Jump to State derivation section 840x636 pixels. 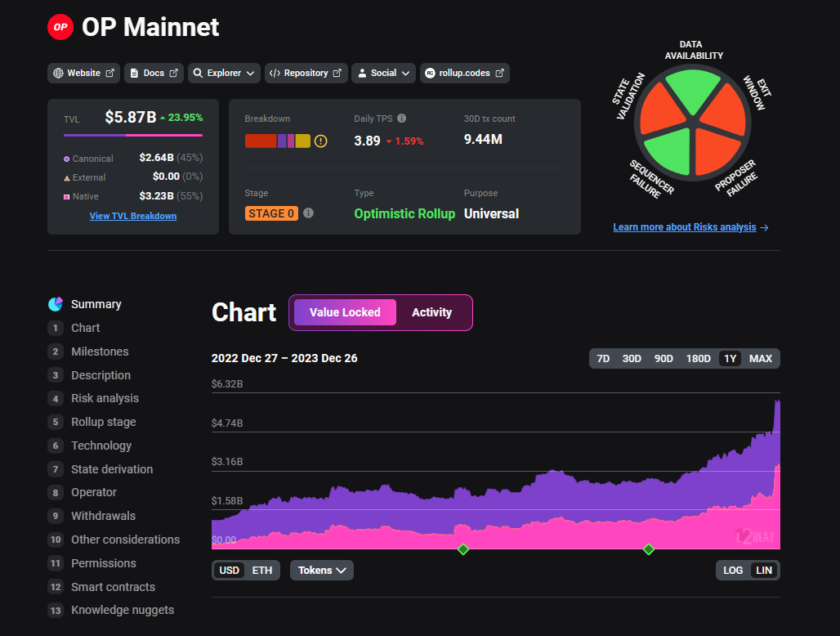[x=112, y=469]
